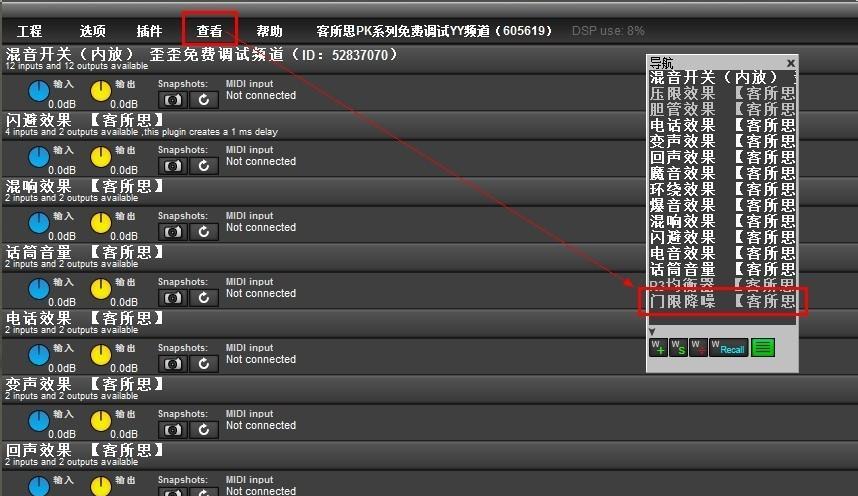
Task: Reload snapshot for 变声效果 plugin
Action: pyautogui.click(x=204, y=430)
